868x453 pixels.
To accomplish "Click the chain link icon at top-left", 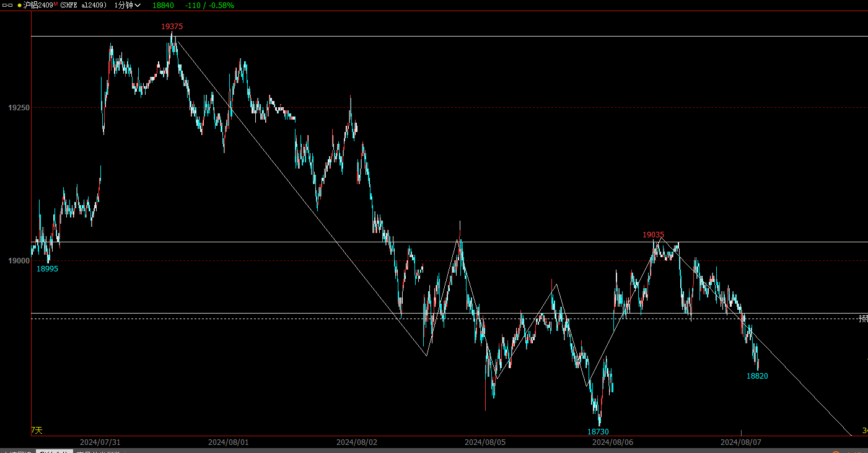I will 8,5.
